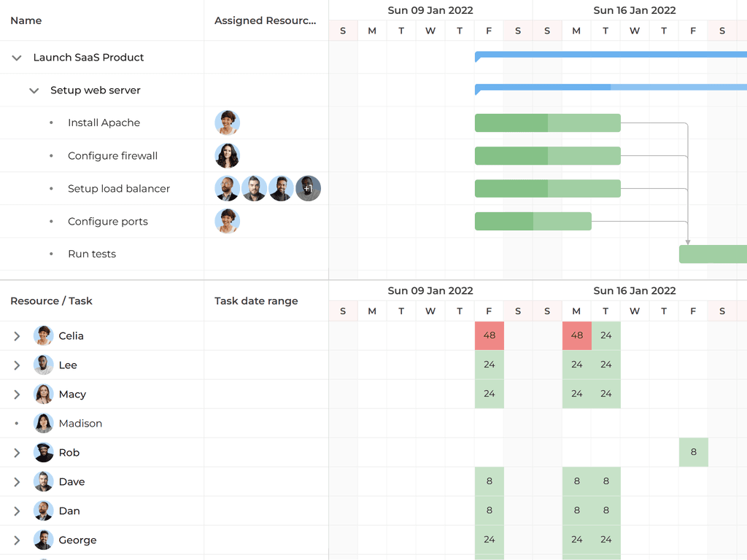The height and width of the screenshot is (560, 747).
Task: Click the Name column header
Action: pyautogui.click(x=26, y=20)
